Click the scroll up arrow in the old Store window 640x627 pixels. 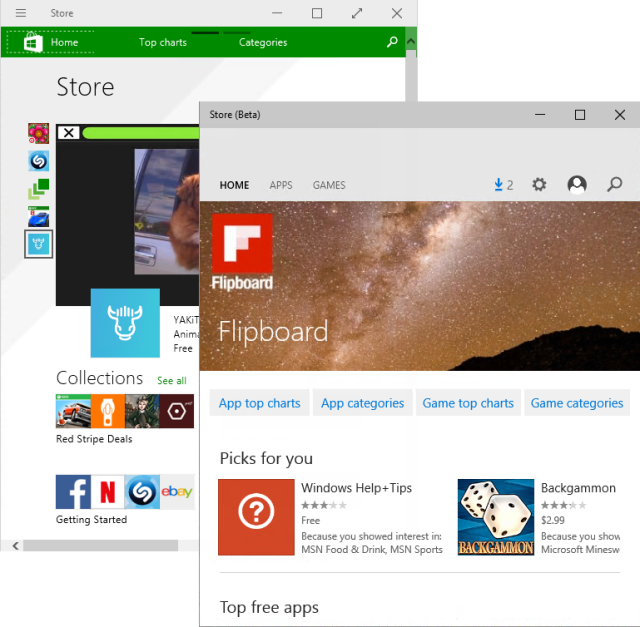(411, 41)
